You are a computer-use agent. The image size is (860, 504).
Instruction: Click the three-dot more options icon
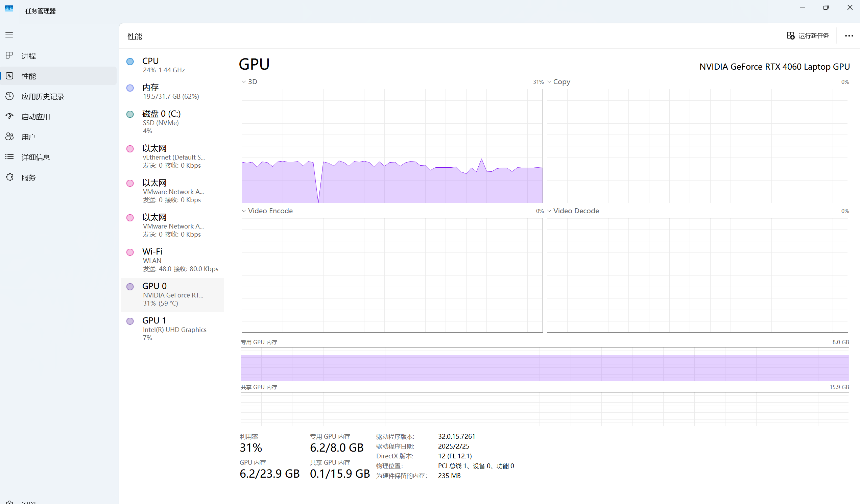coord(849,36)
